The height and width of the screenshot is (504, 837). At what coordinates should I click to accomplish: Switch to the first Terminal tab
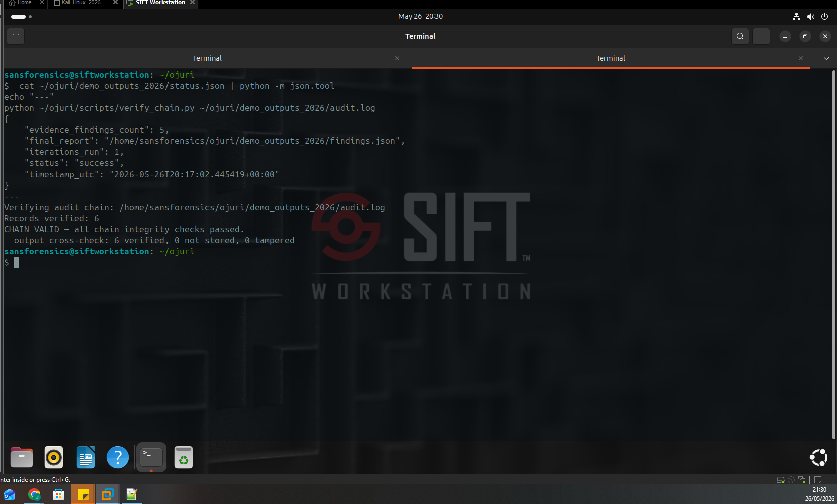207,58
